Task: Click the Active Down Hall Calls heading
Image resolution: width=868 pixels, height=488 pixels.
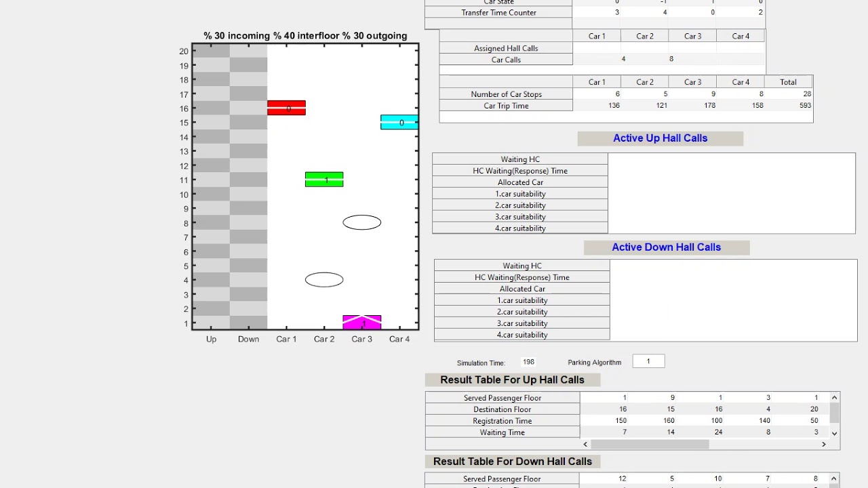Action: point(667,247)
